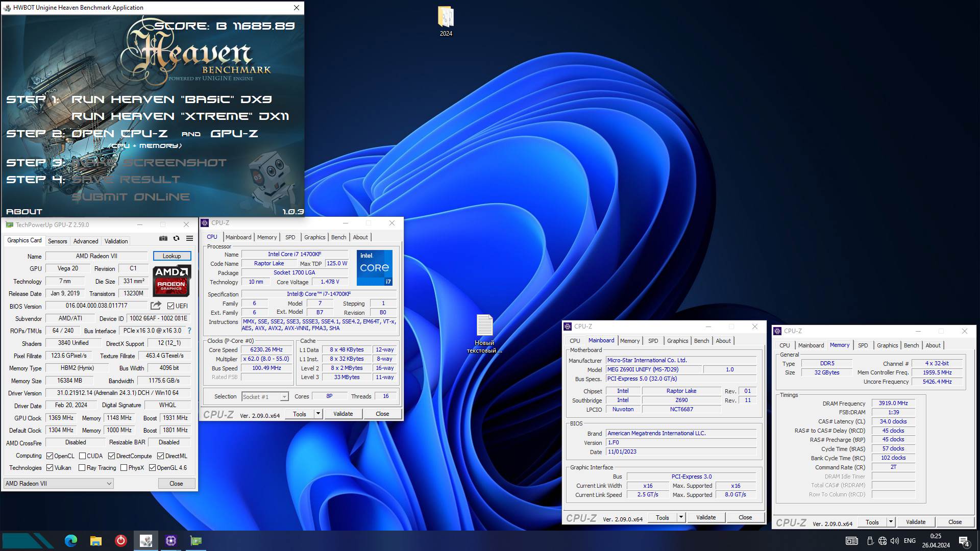Click GPU-Z screenshot camera icon
Screen dimensions: 980x551
click(x=163, y=238)
